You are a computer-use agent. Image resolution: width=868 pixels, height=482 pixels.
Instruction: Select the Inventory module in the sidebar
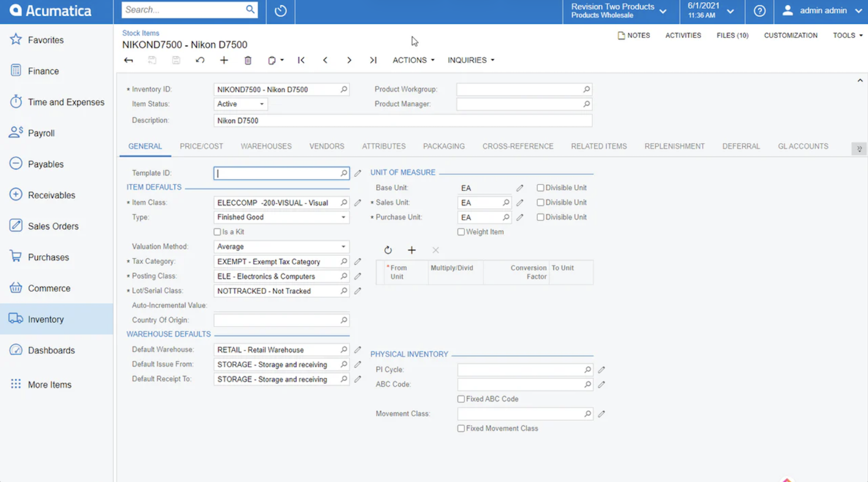[46, 319]
